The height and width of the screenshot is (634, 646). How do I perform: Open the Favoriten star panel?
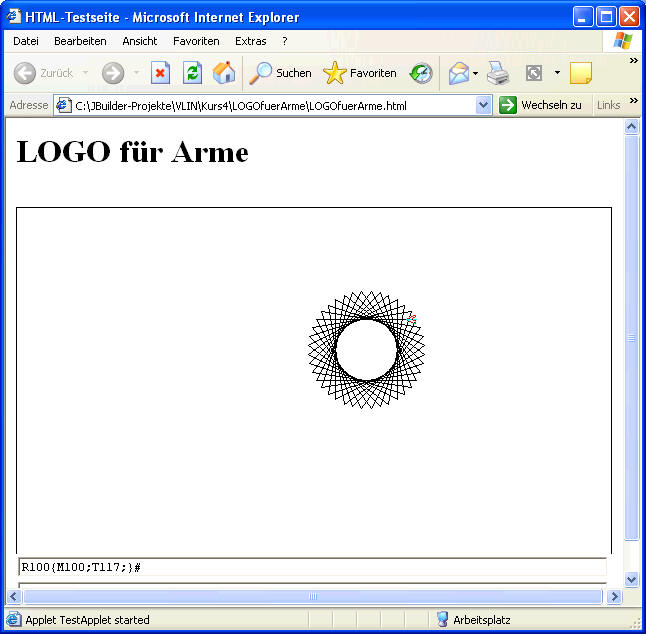pos(360,73)
